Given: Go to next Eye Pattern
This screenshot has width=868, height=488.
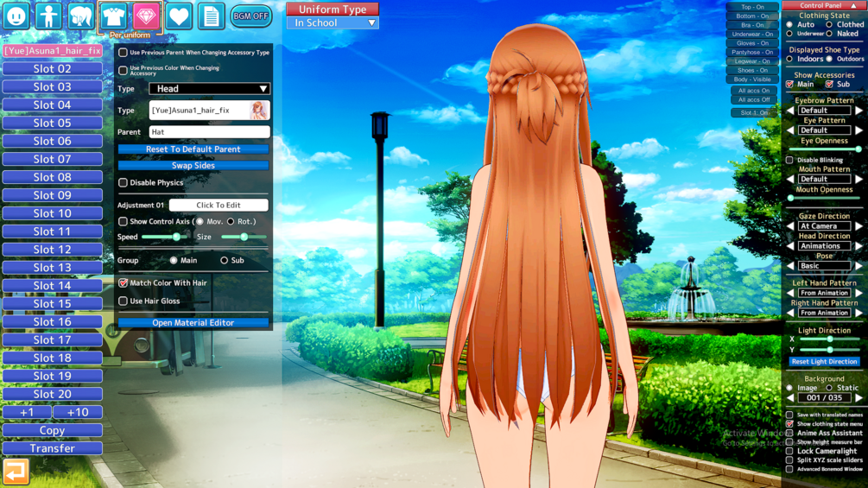Looking at the screenshot, I should tap(858, 130).
